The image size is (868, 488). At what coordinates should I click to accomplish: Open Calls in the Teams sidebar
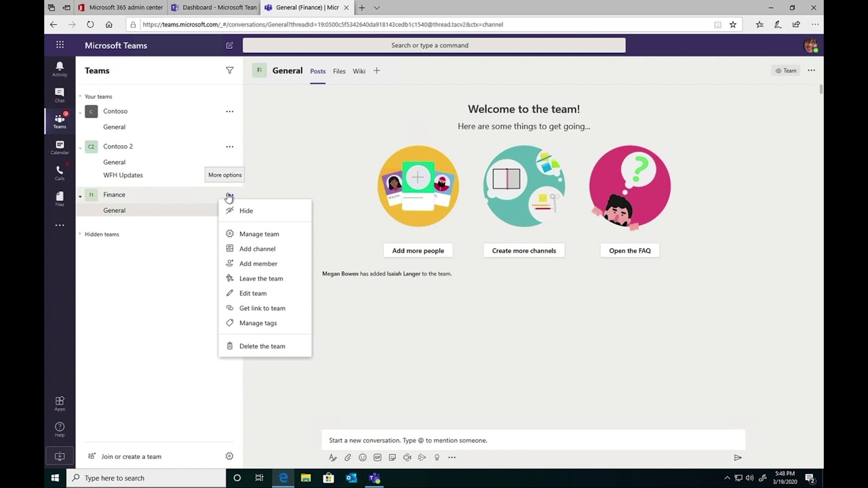pos(60,173)
